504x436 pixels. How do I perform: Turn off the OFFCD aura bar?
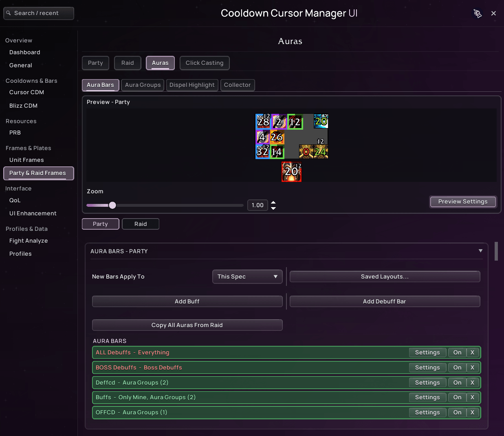pyautogui.click(x=457, y=412)
